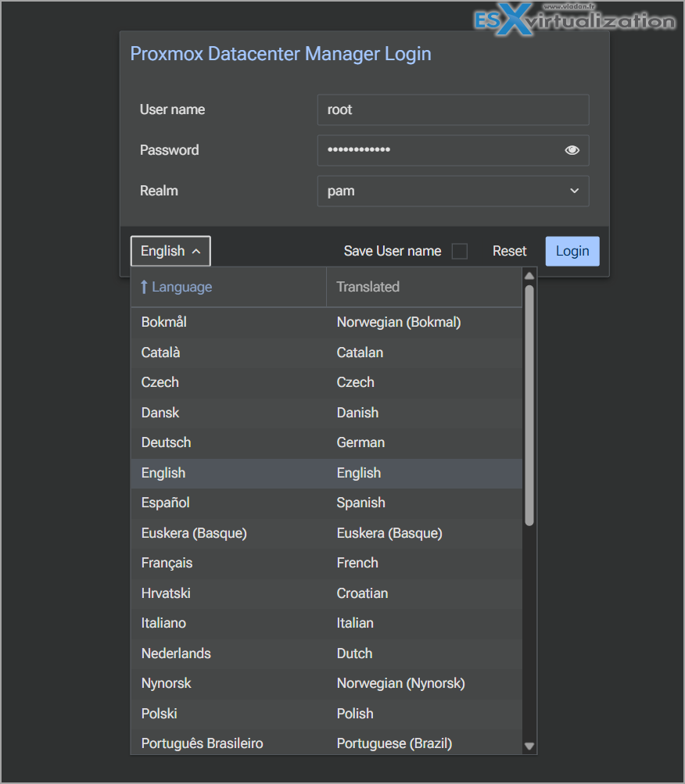The height and width of the screenshot is (784, 685).
Task: Select Português Brasileiro language row
Action: (x=202, y=743)
